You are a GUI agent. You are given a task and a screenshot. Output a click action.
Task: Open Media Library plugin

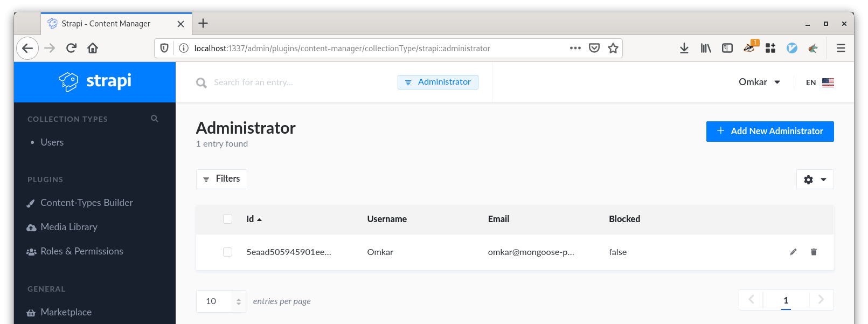(69, 227)
